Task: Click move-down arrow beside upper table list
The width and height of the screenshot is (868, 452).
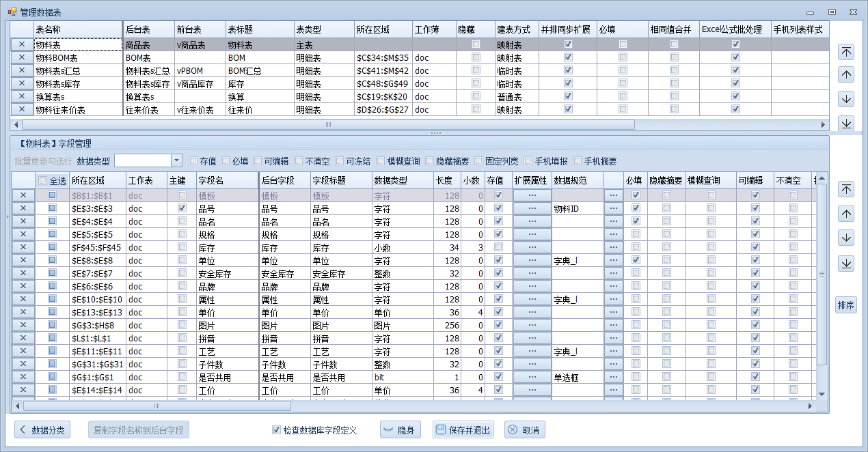Action: pyautogui.click(x=846, y=99)
